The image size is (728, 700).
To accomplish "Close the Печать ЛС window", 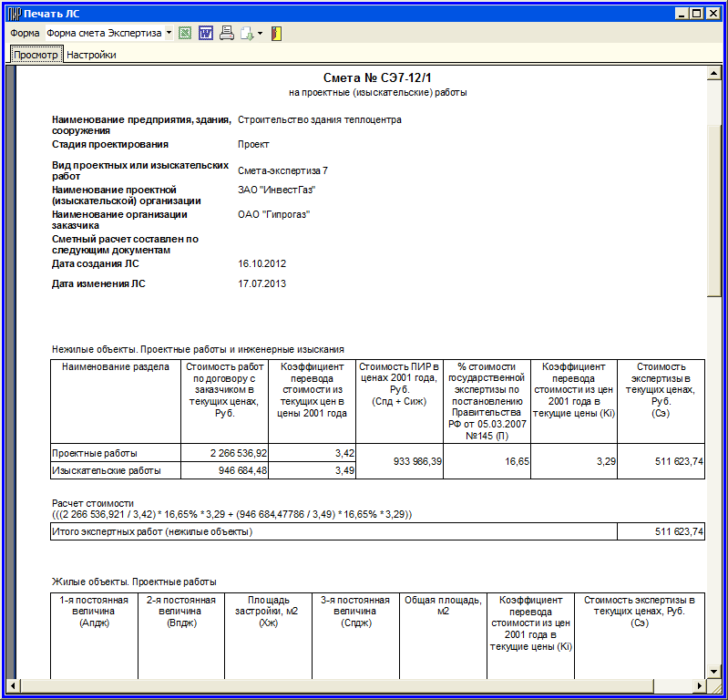I will (x=714, y=14).
